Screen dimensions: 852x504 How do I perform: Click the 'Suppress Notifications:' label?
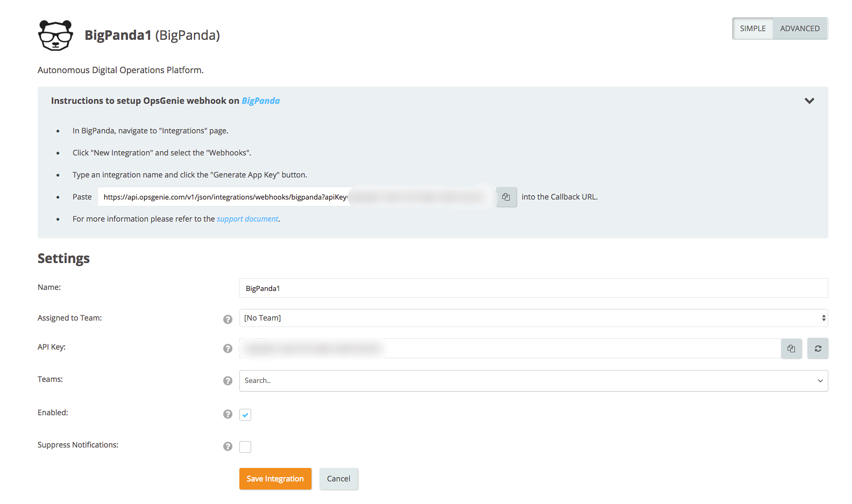[78, 445]
